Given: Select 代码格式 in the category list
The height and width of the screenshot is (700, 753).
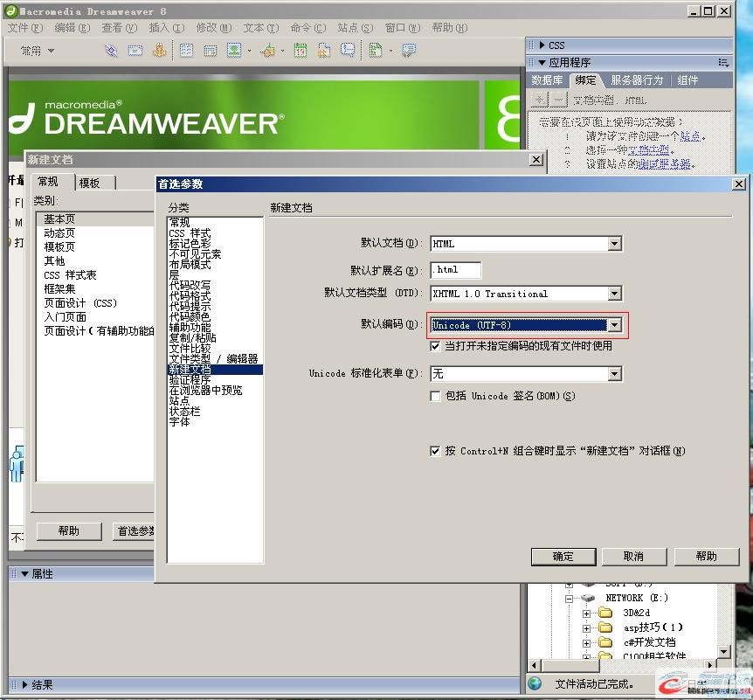Looking at the screenshot, I should pos(190,296).
